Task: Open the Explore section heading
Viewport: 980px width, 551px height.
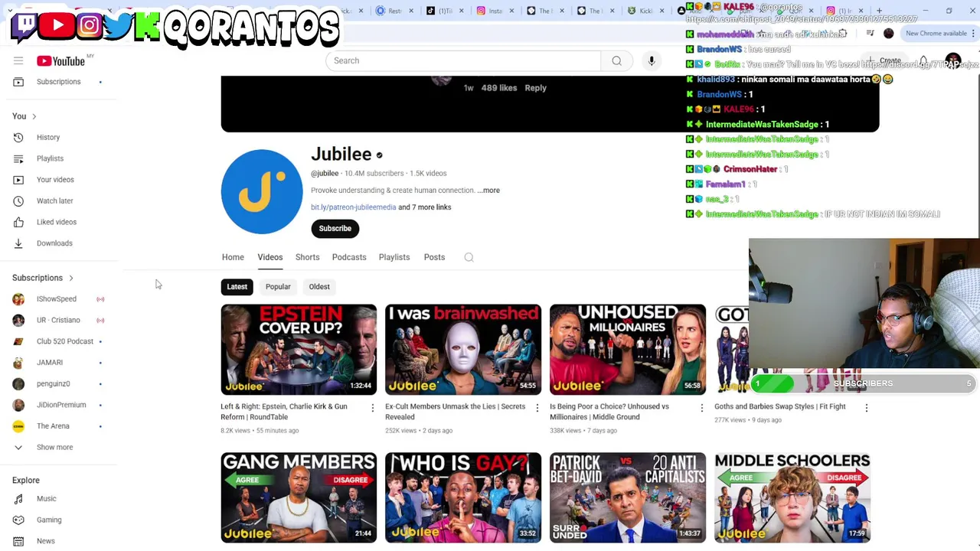Action: [x=26, y=481]
